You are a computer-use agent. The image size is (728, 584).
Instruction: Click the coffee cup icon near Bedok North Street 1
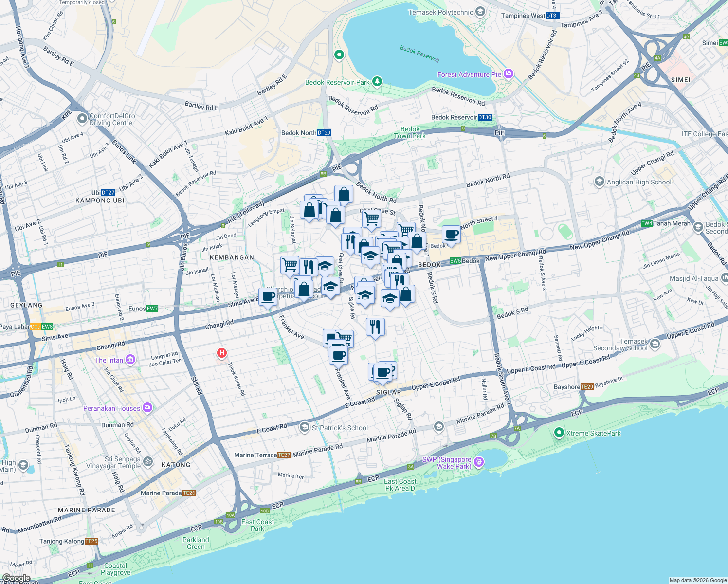(451, 235)
